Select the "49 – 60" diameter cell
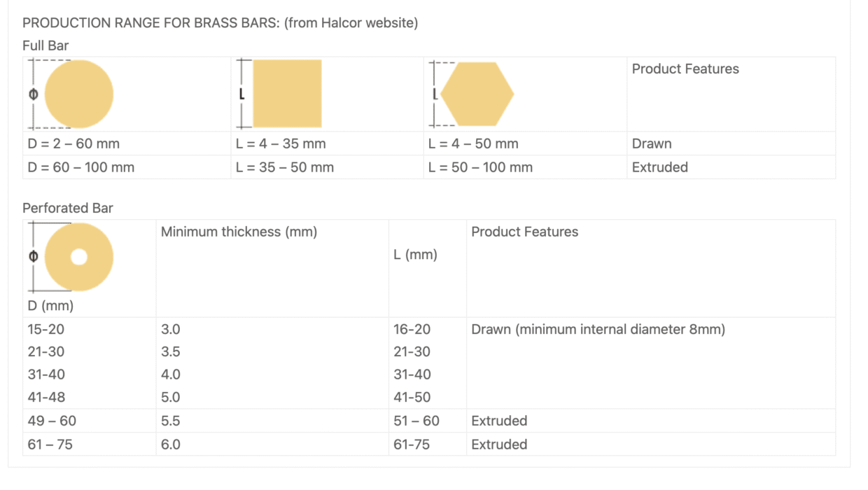Viewport: 868px width, 490px height. pyautogui.click(x=52, y=421)
